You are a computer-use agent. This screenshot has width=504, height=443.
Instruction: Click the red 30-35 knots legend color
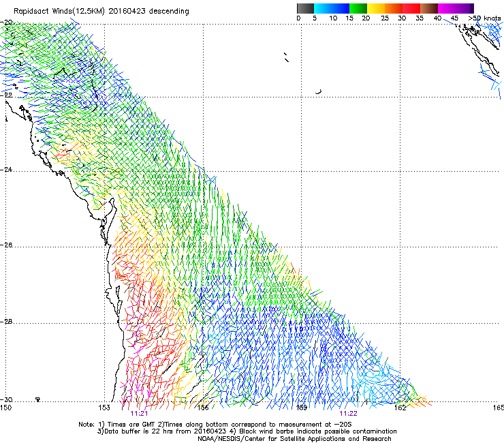[x=411, y=8]
